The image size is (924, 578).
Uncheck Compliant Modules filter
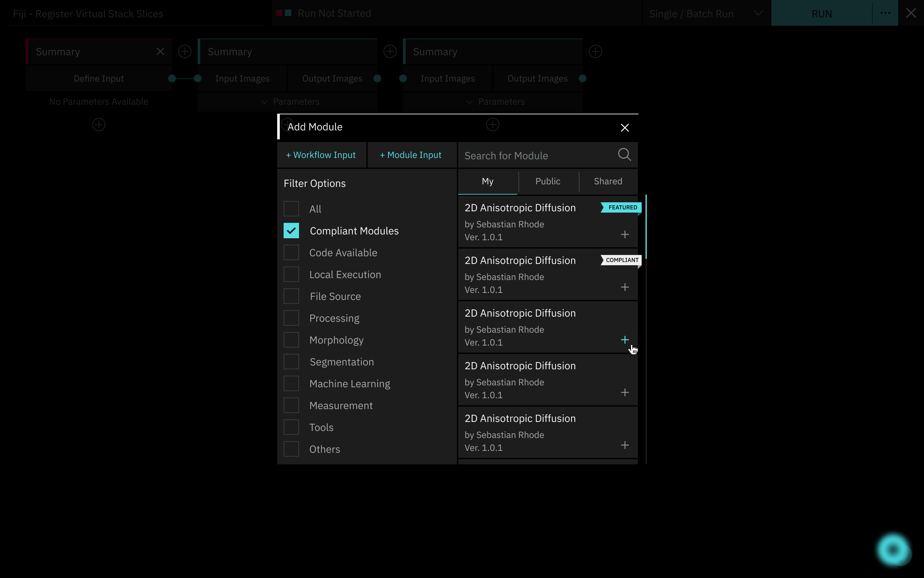(291, 231)
